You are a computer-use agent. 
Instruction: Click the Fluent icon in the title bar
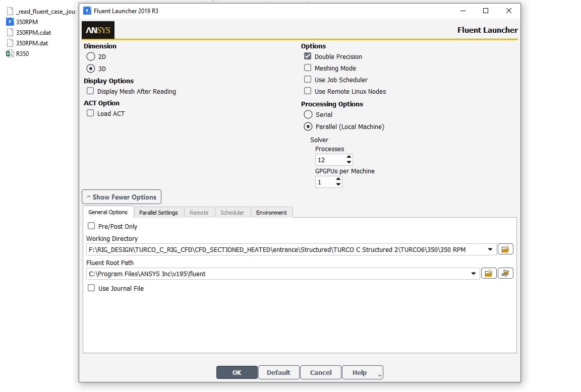pyautogui.click(x=87, y=11)
